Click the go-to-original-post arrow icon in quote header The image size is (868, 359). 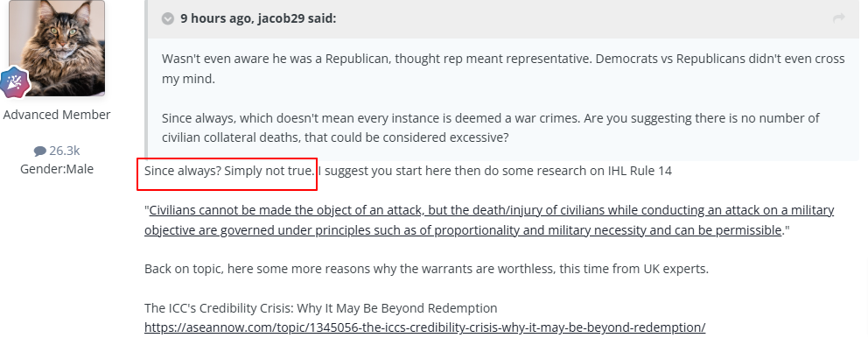click(838, 18)
